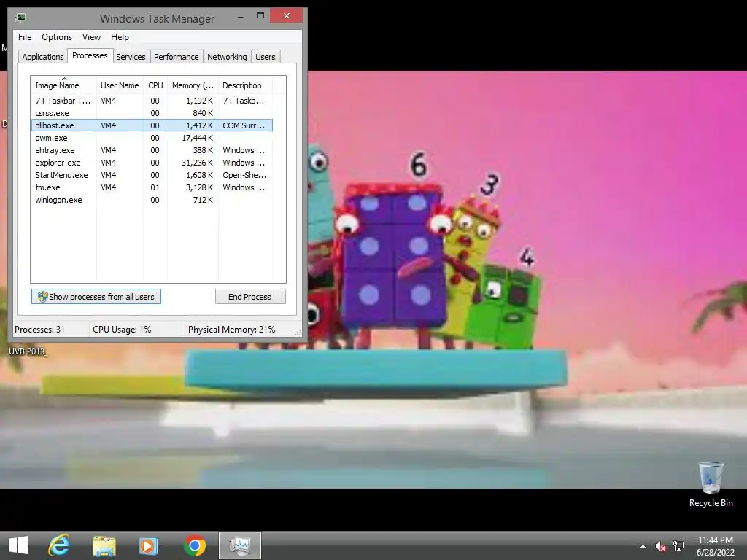This screenshot has width=747, height=560.
Task: Open the network tray icon
Action: click(x=678, y=546)
